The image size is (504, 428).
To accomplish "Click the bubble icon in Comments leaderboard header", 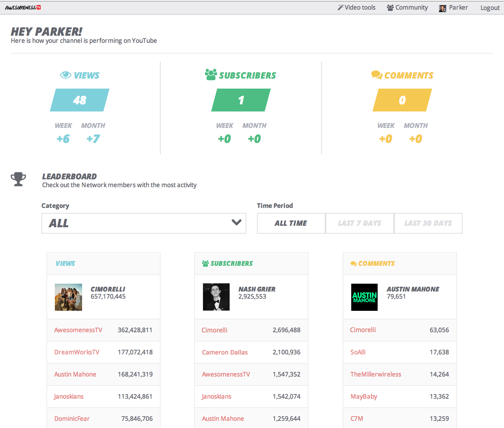I will point(354,264).
